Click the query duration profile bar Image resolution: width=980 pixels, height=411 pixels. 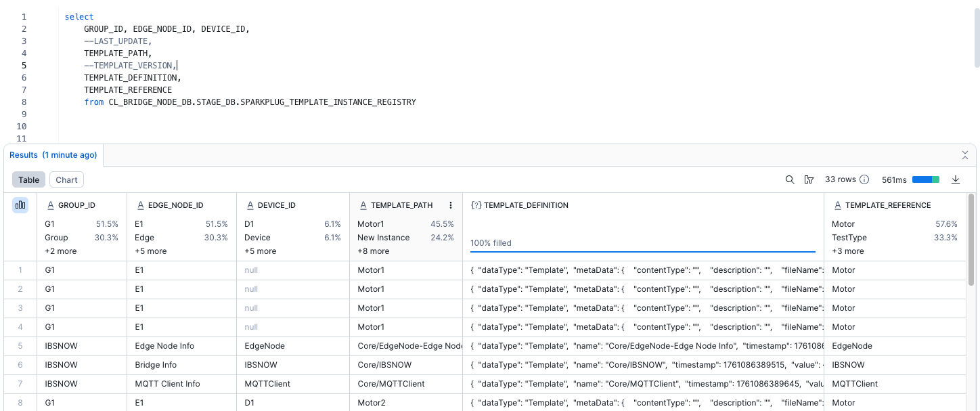[x=925, y=179]
